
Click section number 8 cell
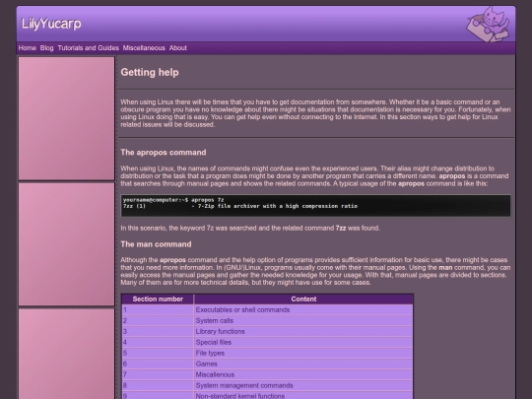coord(158,386)
